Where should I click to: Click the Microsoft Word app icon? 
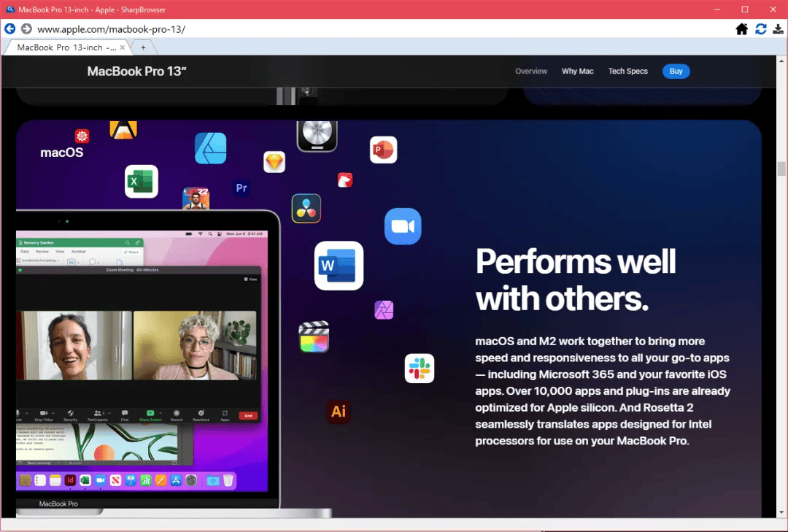(x=339, y=266)
